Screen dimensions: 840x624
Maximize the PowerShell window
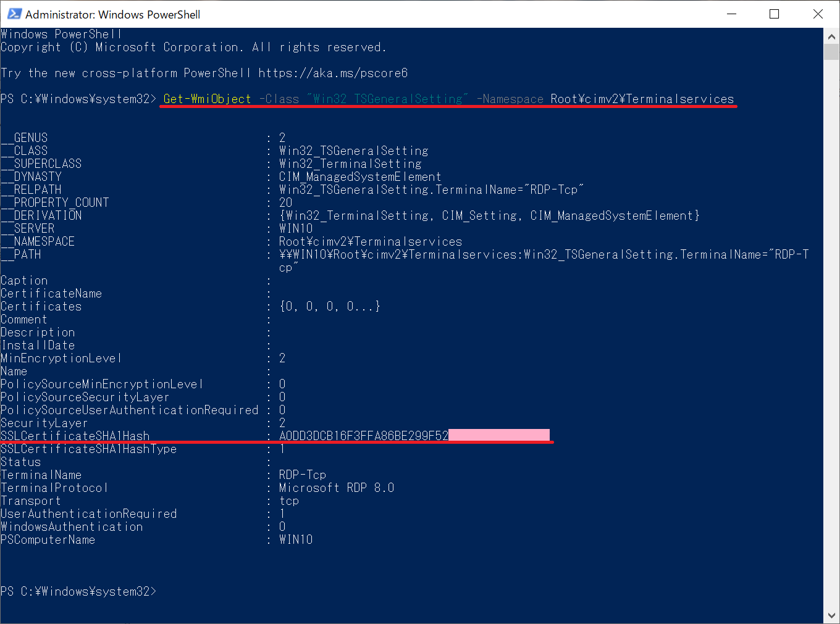pos(774,14)
